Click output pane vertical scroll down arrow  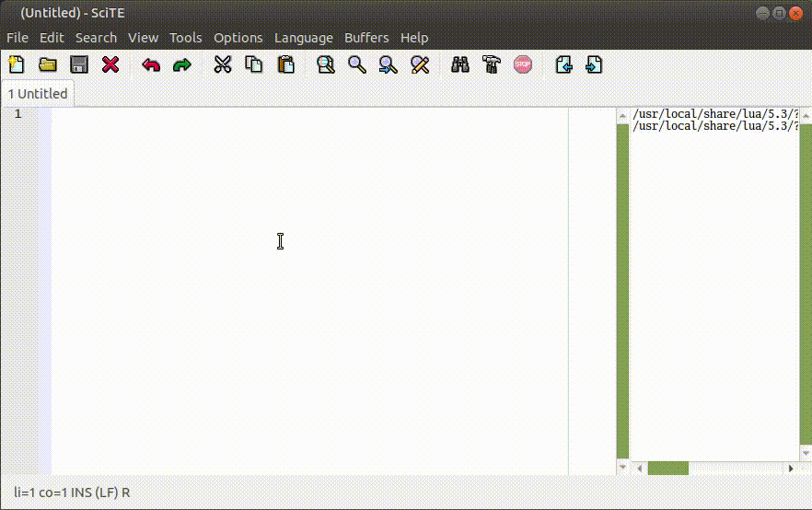pyautogui.click(x=806, y=453)
